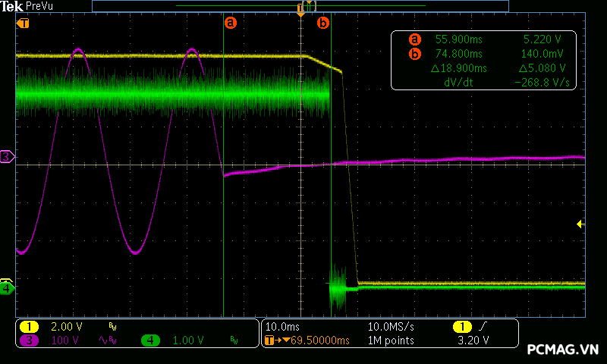The width and height of the screenshot is (607, 364).
Task: Click the record overview bar at top
Action: click(x=300, y=6)
